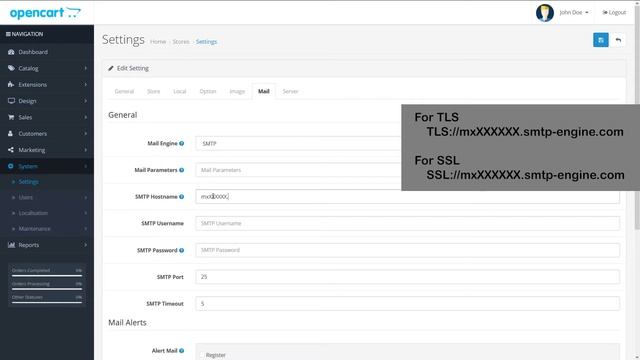Image resolution: width=640 pixels, height=360 pixels.
Task: Tick the Register alert checkbox
Action: pos(202,355)
